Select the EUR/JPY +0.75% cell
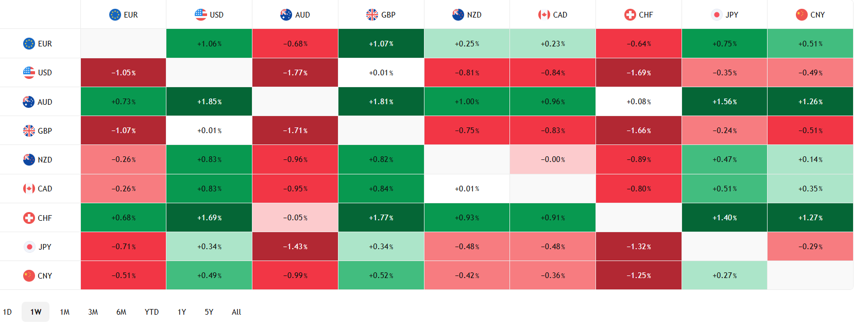Screen dimensions: 868x325 click(x=724, y=43)
